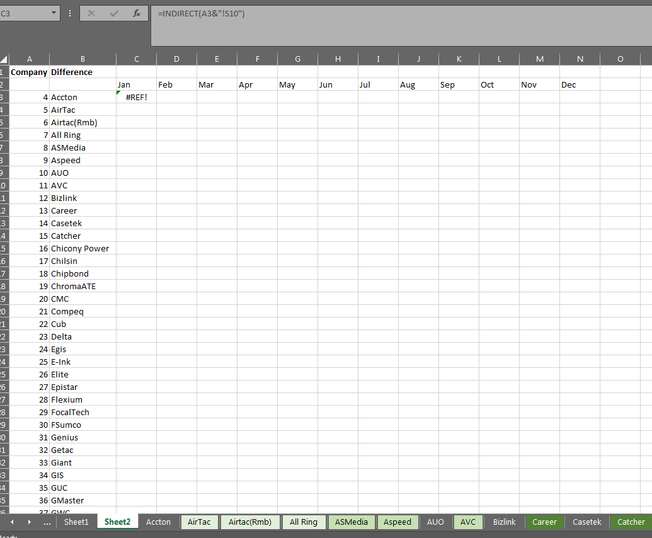Select column A header
Screen dimensions: 652x538
(29, 59)
